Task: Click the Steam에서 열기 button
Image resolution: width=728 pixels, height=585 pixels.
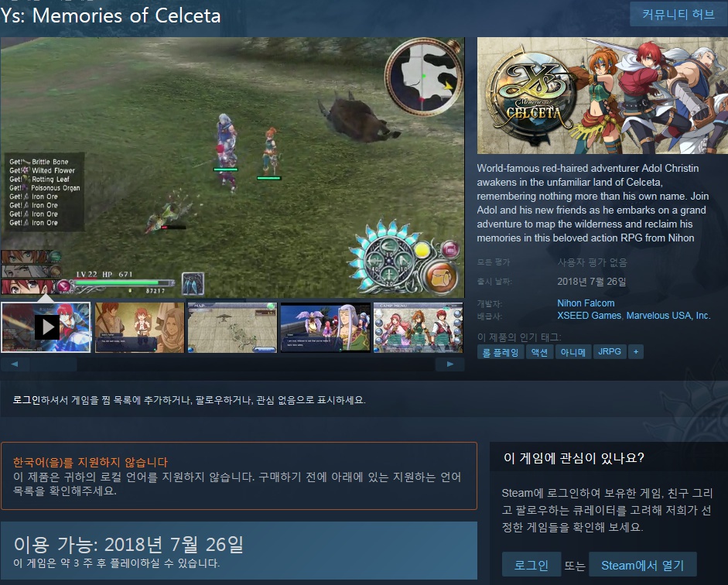Action: pos(643,565)
